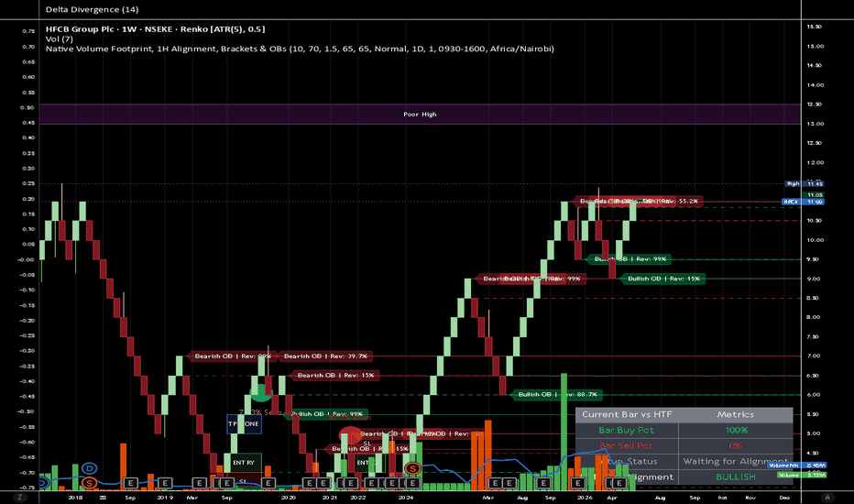Click the 0% value in the metrics table
Viewport: 854px width, 504px height.
tap(736, 445)
